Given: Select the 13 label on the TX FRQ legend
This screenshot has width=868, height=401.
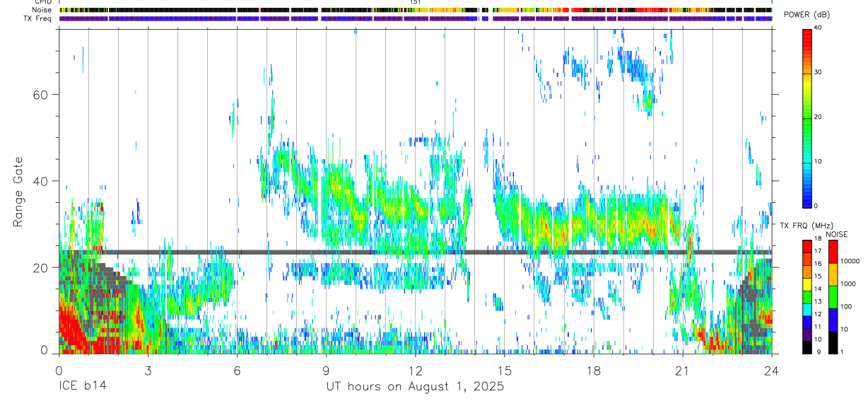Looking at the screenshot, I should point(817,302).
